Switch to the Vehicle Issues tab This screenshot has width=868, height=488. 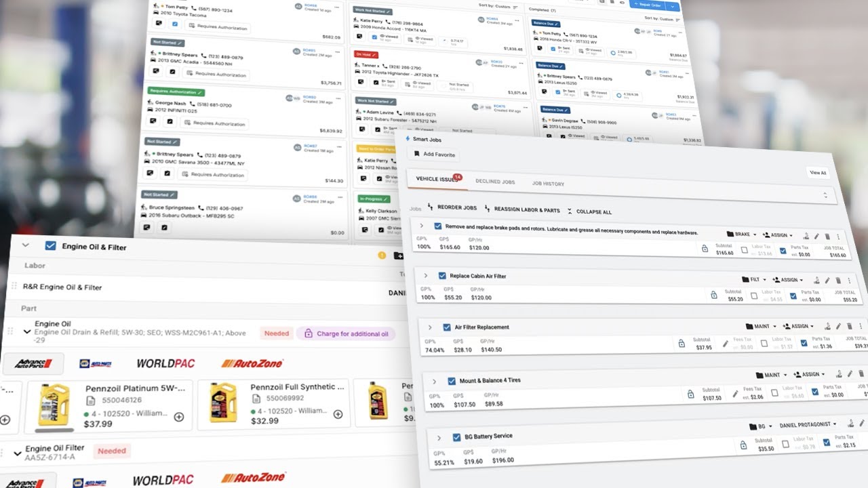(x=437, y=179)
